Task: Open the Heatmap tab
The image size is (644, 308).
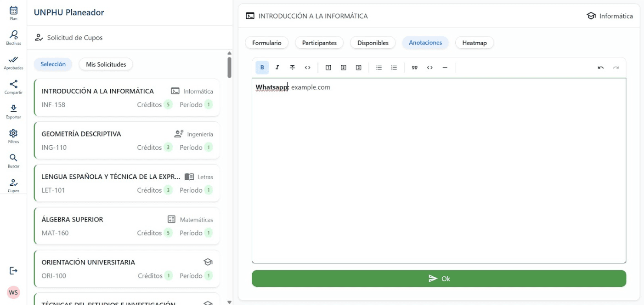Action: (x=475, y=43)
